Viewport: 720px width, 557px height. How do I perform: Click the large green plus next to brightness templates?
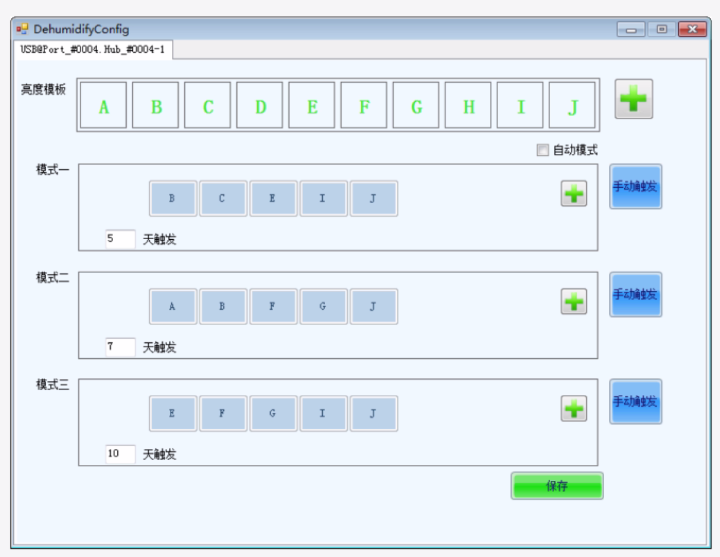point(633,100)
